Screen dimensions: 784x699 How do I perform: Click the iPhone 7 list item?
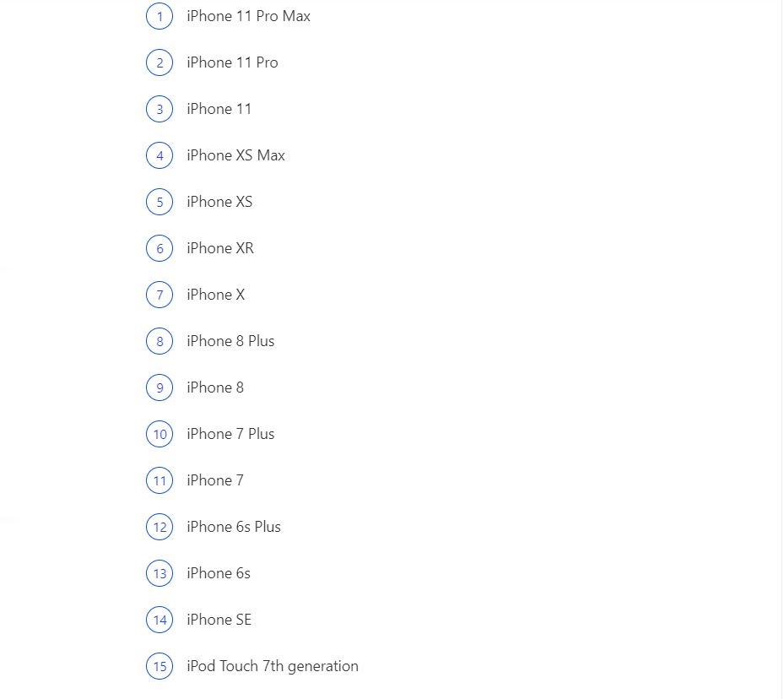[x=215, y=480]
